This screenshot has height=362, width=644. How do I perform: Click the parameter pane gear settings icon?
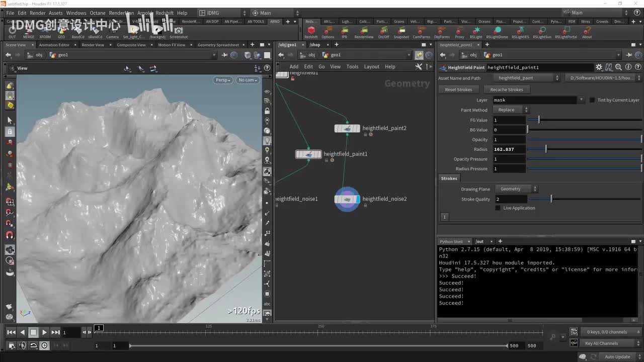(x=599, y=67)
